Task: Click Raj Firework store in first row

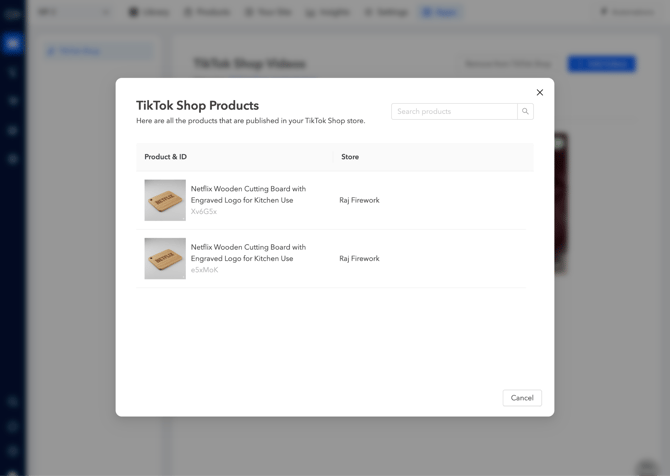Action: click(359, 200)
